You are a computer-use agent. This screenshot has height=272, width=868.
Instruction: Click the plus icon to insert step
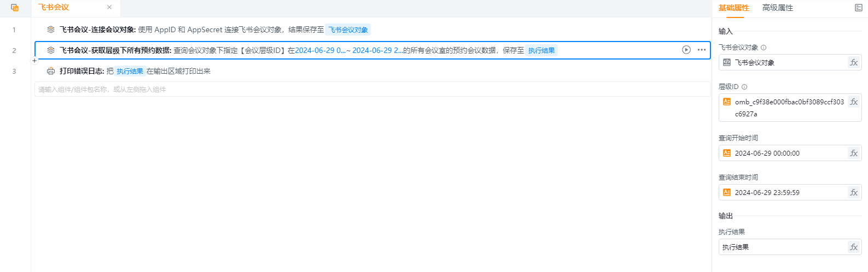click(x=34, y=61)
